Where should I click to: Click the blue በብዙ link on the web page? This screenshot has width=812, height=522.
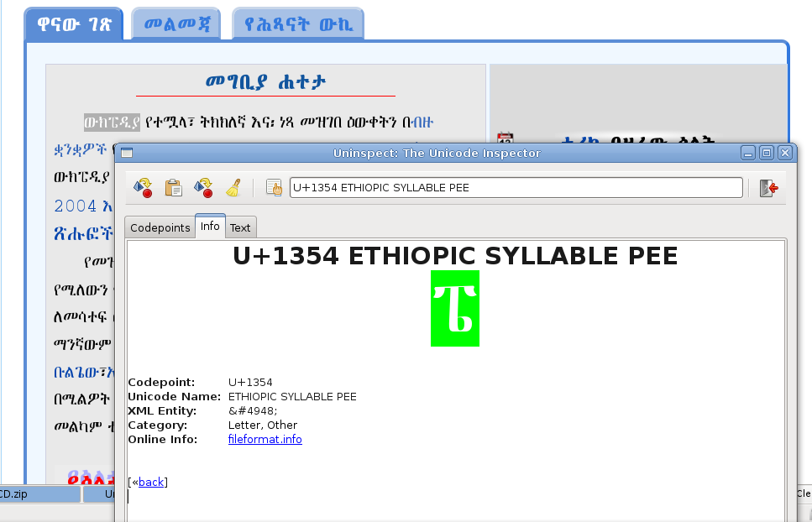pos(422,122)
